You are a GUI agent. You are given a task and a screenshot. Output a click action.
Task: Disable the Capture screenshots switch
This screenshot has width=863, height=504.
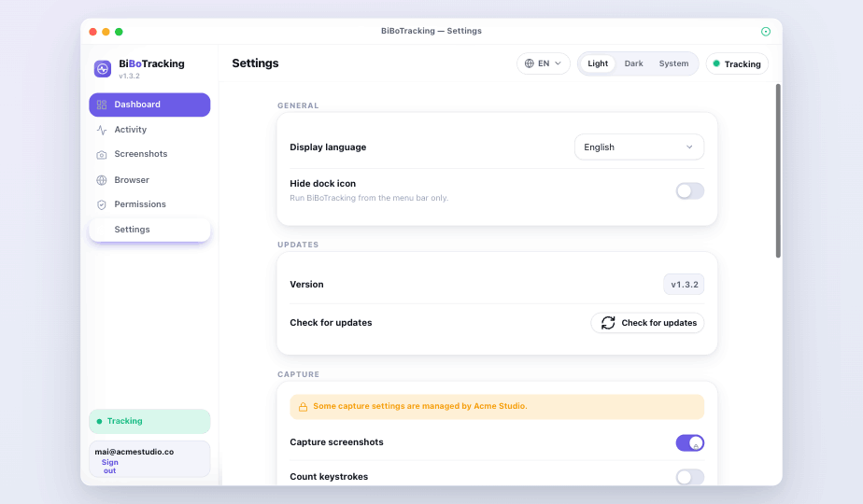(x=690, y=442)
